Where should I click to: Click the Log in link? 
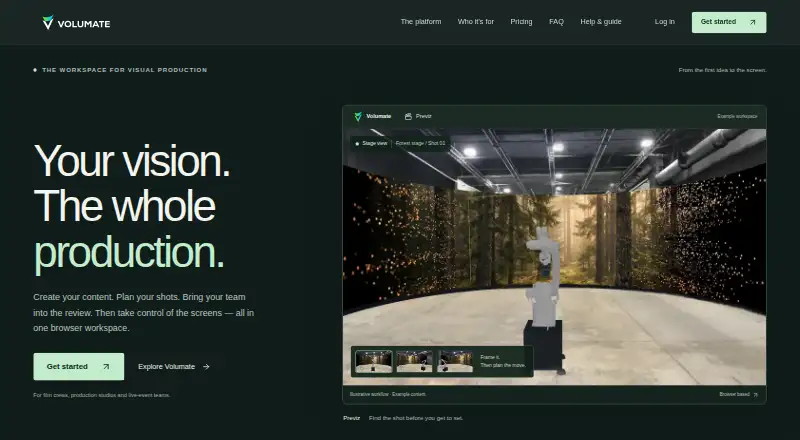[x=665, y=22]
